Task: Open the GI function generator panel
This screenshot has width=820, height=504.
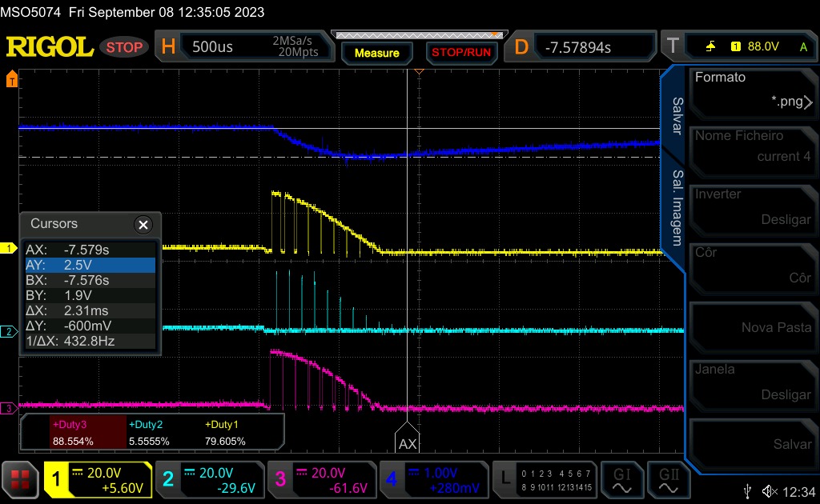Action: click(x=622, y=480)
